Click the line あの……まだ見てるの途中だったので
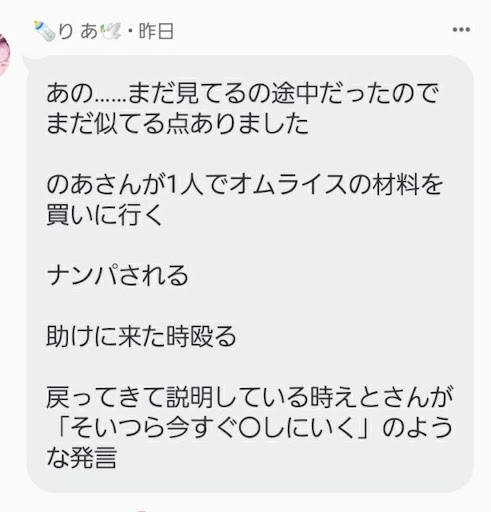The height and width of the screenshot is (512, 491). pos(242,93)
